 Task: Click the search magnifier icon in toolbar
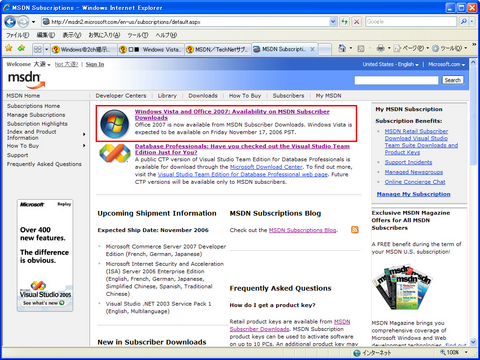[x=463, y=22]
